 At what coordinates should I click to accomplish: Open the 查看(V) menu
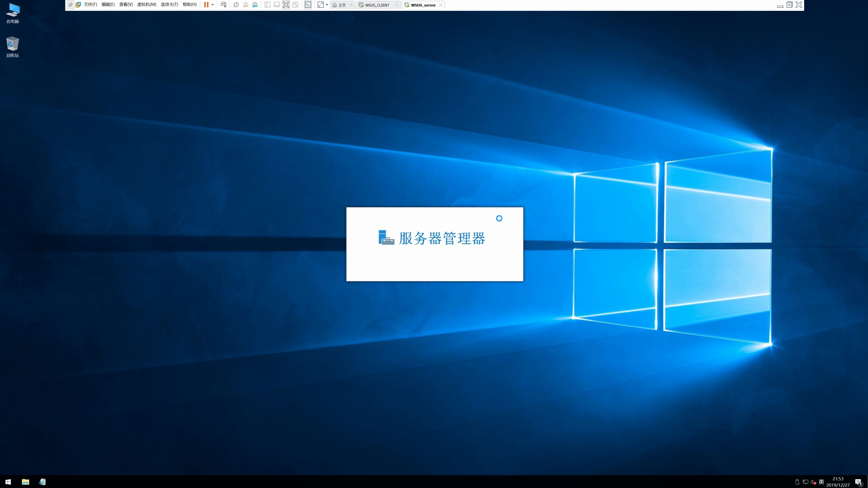pyautogui.click(x=126, y=5)
